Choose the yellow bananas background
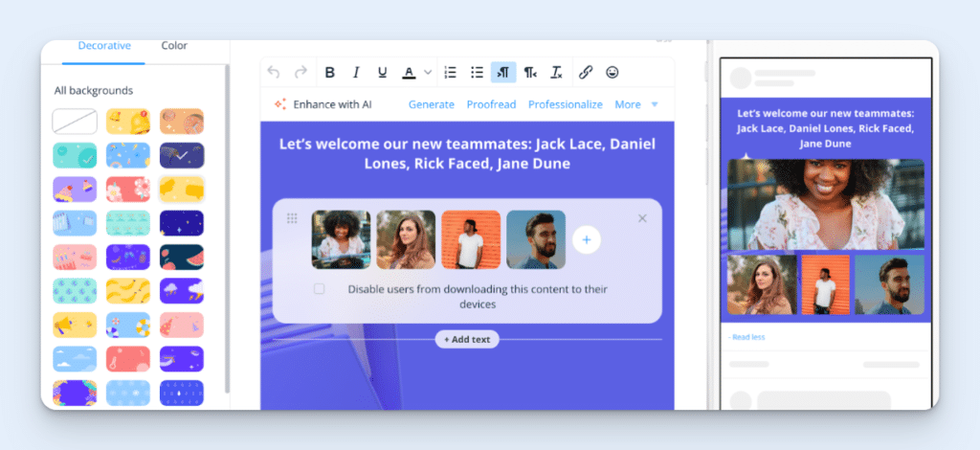 click(x=128, y=291)
